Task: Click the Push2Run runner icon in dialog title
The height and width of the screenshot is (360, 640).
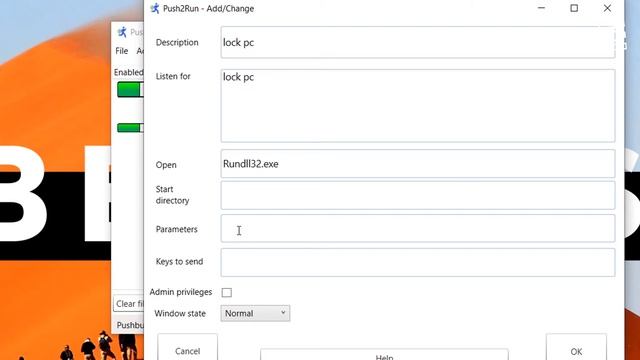Action: [x=155, y=8]
